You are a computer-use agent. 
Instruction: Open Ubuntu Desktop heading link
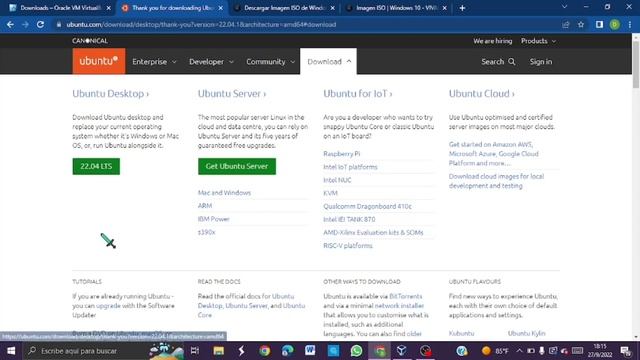coord(111,93)
